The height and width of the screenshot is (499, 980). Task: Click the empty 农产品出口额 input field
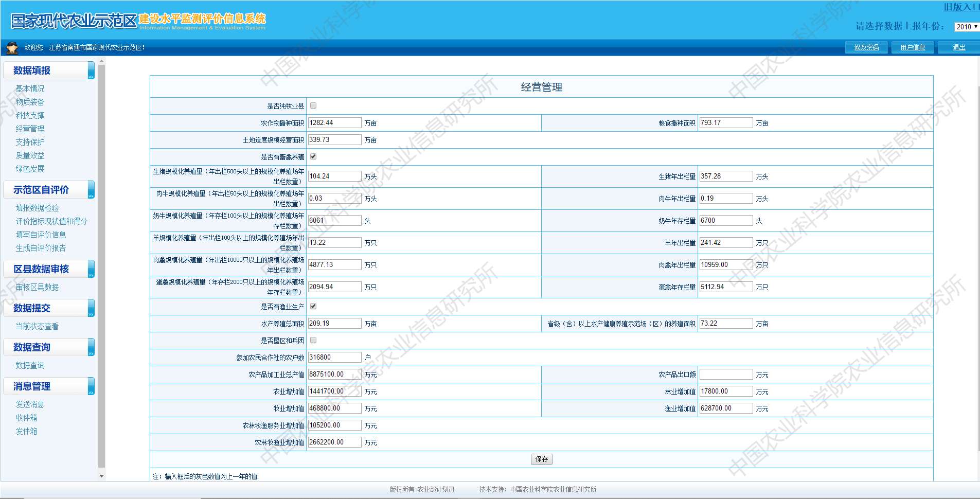(x=726, y=375)
